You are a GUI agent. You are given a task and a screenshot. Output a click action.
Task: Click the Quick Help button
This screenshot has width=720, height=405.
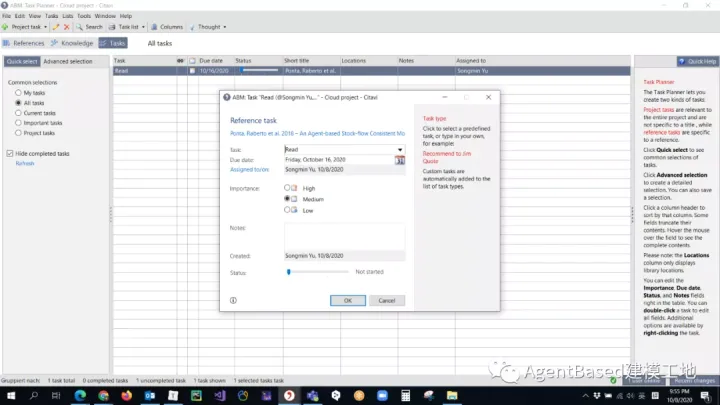click(697, 61)
